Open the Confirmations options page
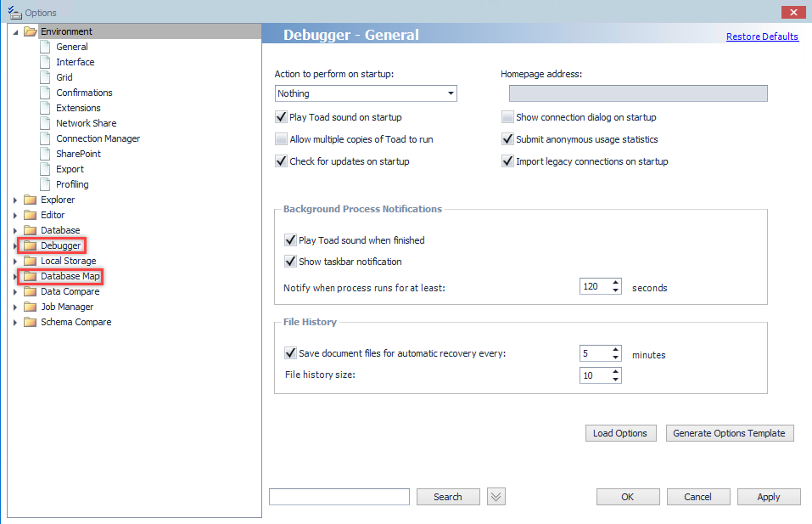This screenshot has width=812, height=524. (84, 93)
